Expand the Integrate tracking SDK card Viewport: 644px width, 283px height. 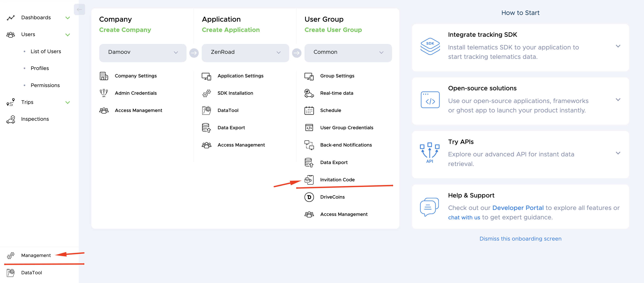pos(618,46)
